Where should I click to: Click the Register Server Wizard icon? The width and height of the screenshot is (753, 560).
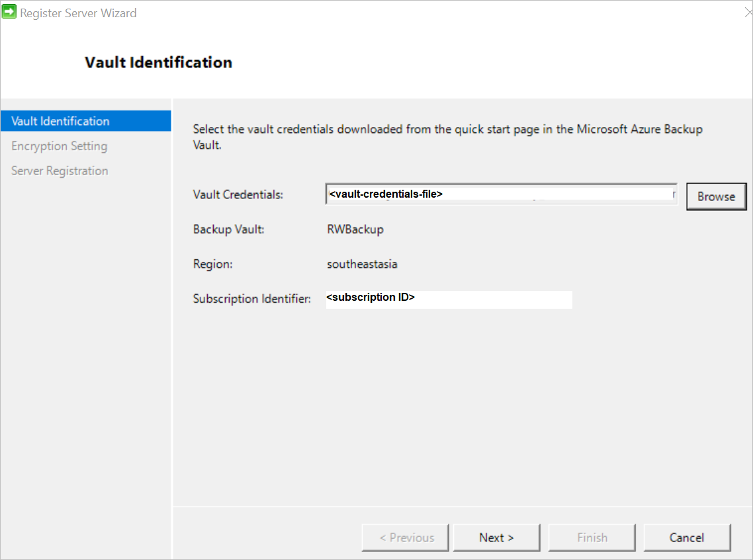(9, 11)
